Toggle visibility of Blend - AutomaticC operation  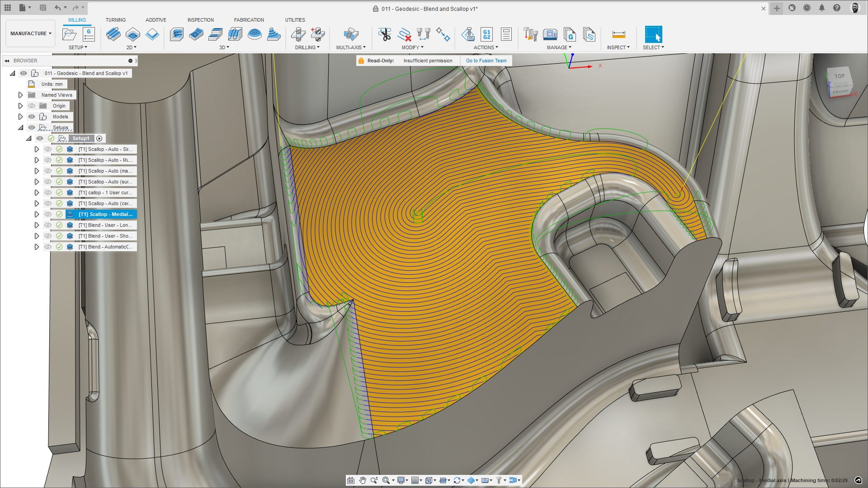coord(48,247)
